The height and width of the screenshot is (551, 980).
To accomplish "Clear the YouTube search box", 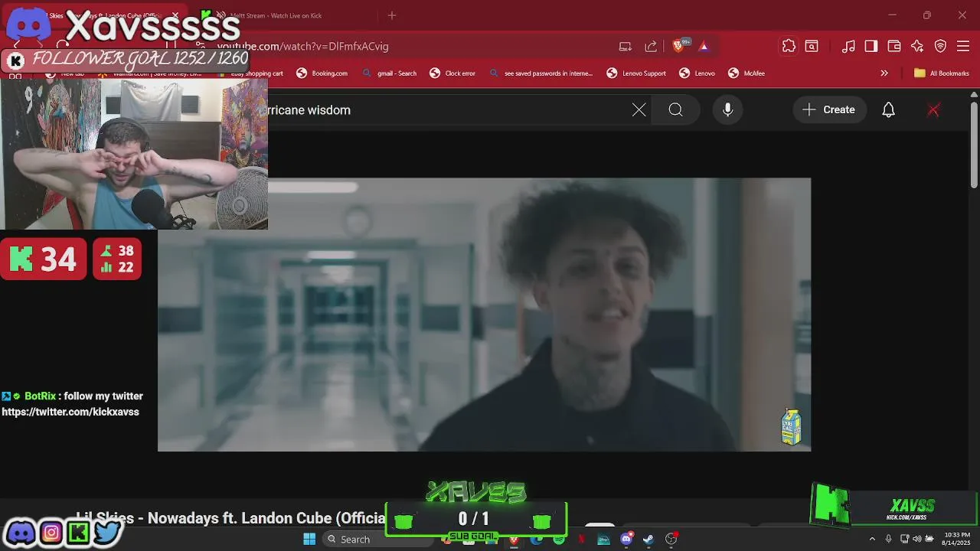I will (639, 109).
